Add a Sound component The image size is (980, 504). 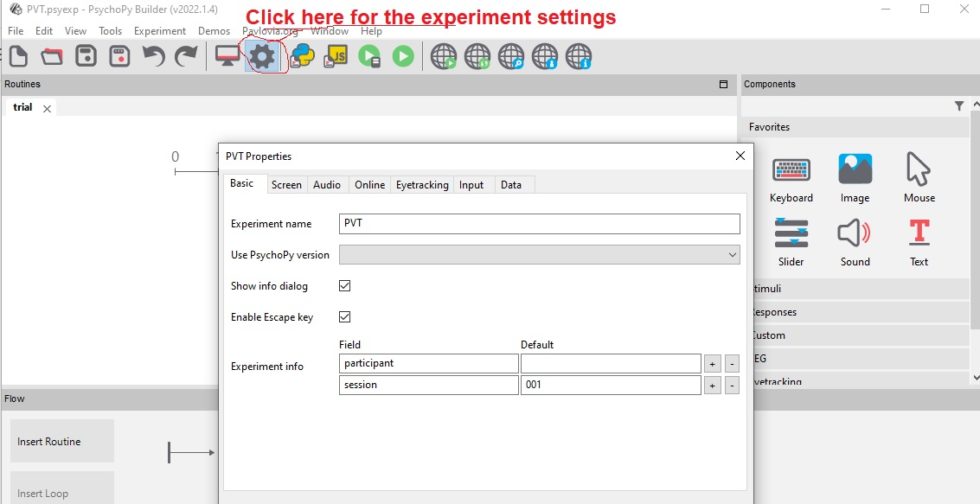tap(855, 242)
